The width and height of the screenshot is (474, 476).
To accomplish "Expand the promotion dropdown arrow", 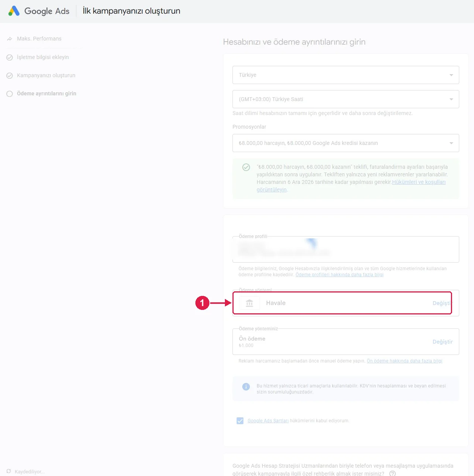I will tap(451, 143).
